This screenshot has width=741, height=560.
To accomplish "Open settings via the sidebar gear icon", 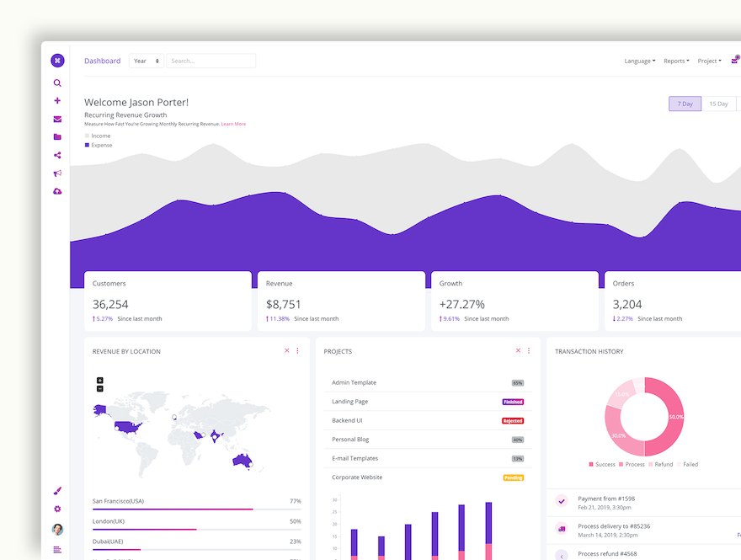I will click(57, 509).
